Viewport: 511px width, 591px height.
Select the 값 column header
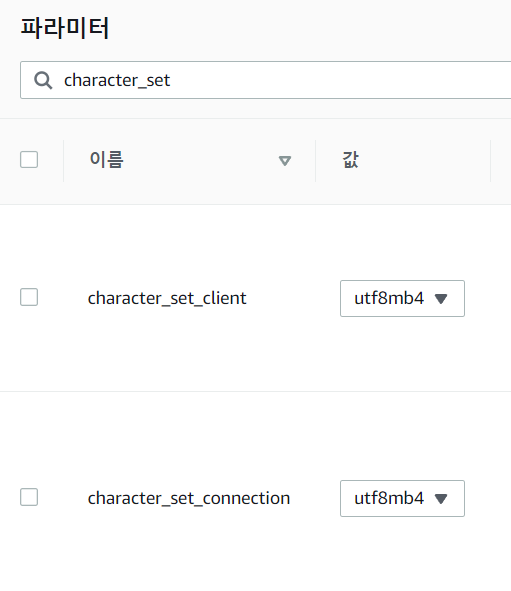click(350, 160)
